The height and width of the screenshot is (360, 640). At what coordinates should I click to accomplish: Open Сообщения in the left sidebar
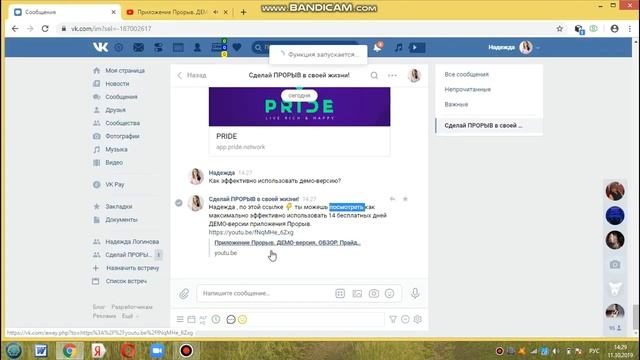(121, 97)
